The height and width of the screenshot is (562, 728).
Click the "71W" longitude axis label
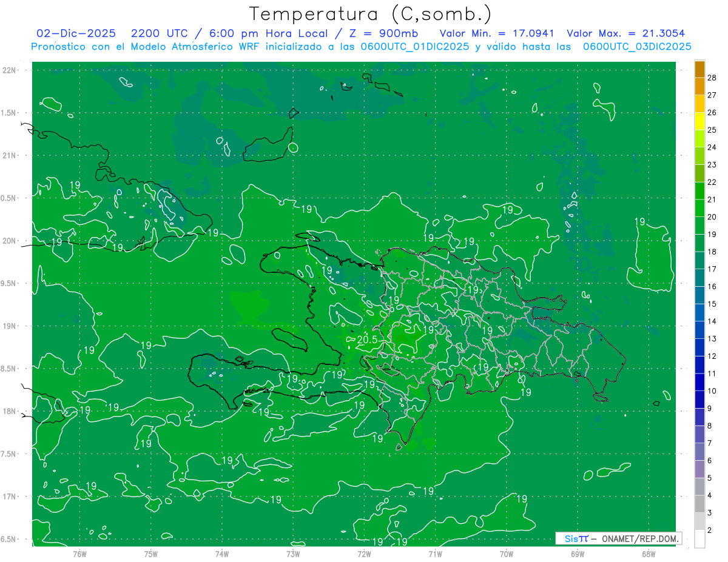click(435, 554)
